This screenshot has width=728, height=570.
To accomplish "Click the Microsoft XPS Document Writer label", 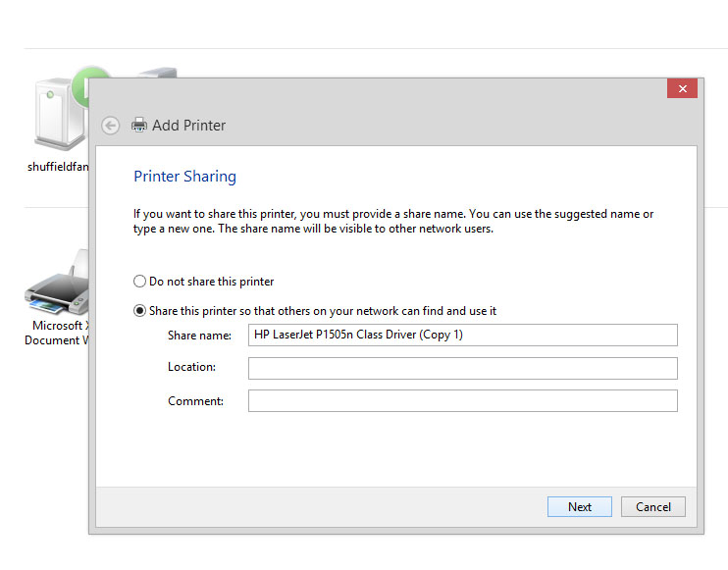I will 57,333.
